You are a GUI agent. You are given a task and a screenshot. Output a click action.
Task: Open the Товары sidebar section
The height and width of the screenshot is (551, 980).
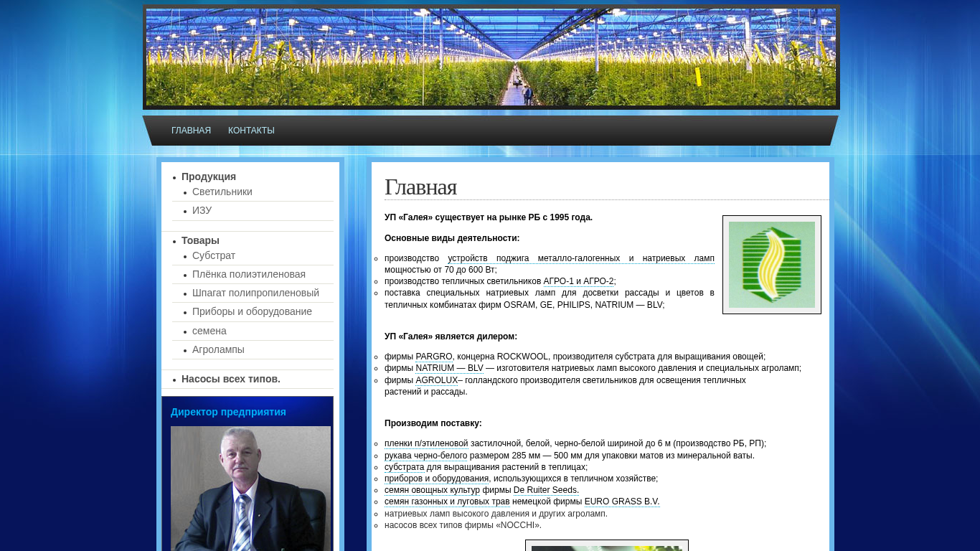click(200, 240)
